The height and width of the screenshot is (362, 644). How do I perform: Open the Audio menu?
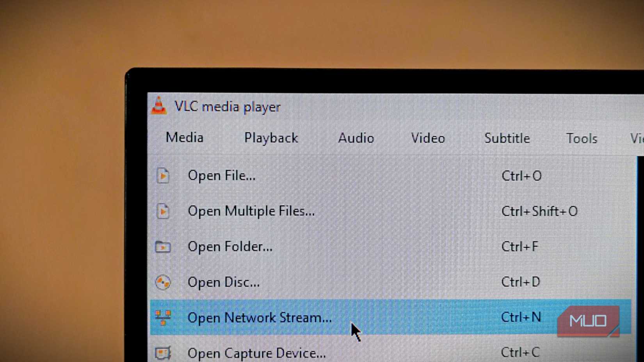pos(356,138)
